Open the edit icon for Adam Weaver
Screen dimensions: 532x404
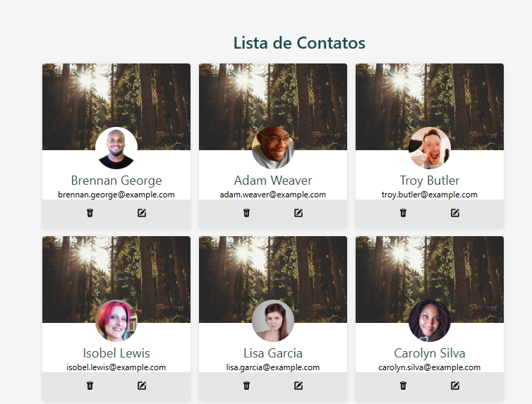coord(298,213)
